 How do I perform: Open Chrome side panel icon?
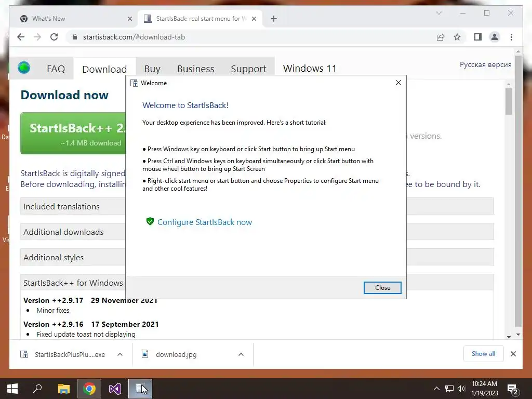(478, 37)
